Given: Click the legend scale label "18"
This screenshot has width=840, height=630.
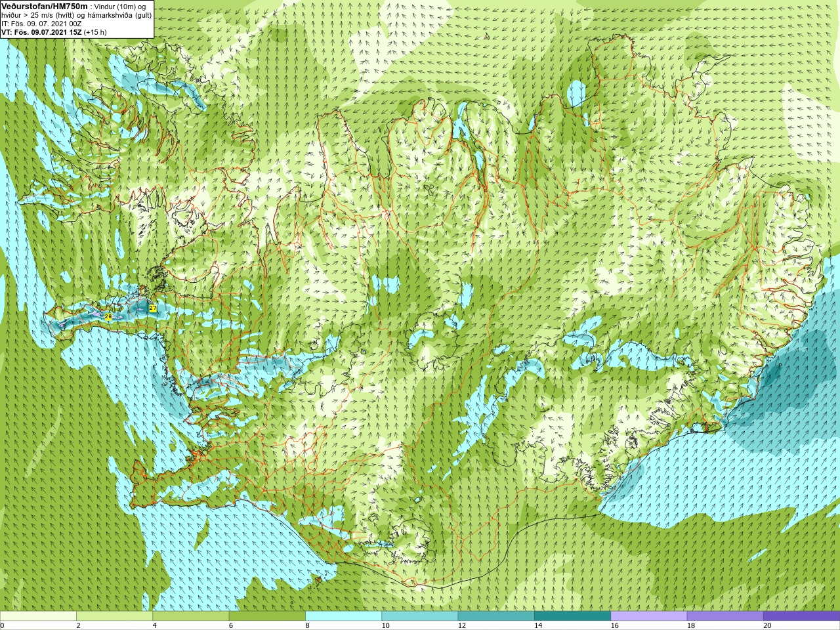Looking at the screenshot, I should (691, 625).
